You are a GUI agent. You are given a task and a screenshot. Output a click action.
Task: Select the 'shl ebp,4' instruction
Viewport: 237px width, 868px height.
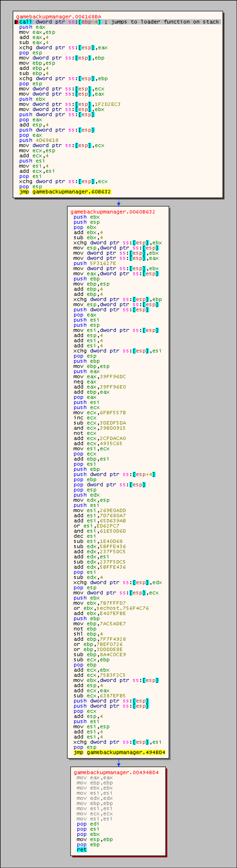click(x=88, y=634)
